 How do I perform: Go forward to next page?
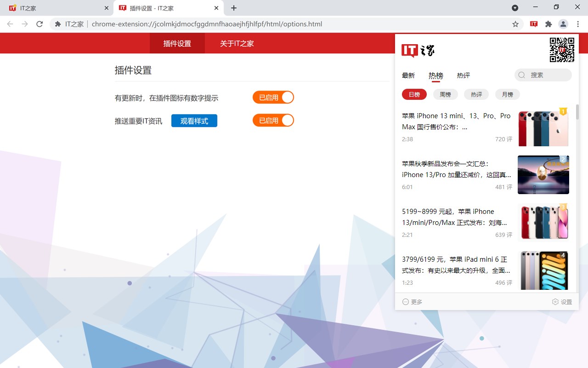pos(25,24)
